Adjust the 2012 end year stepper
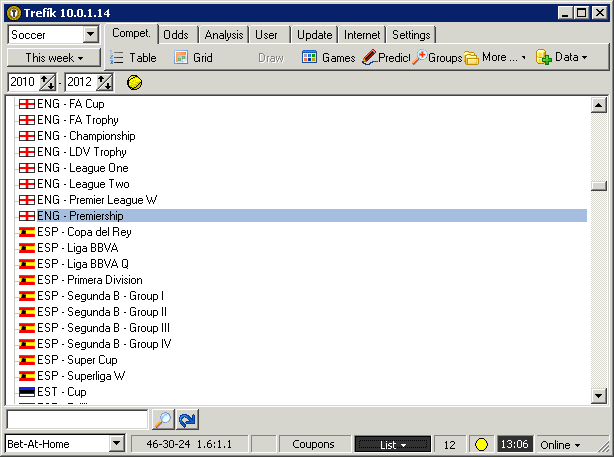This screenshot has height=457, width=614. click(105, 82)
